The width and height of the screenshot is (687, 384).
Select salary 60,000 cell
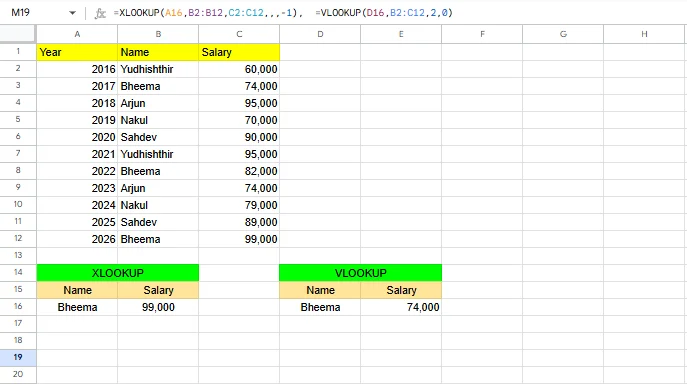click(239, 69)
